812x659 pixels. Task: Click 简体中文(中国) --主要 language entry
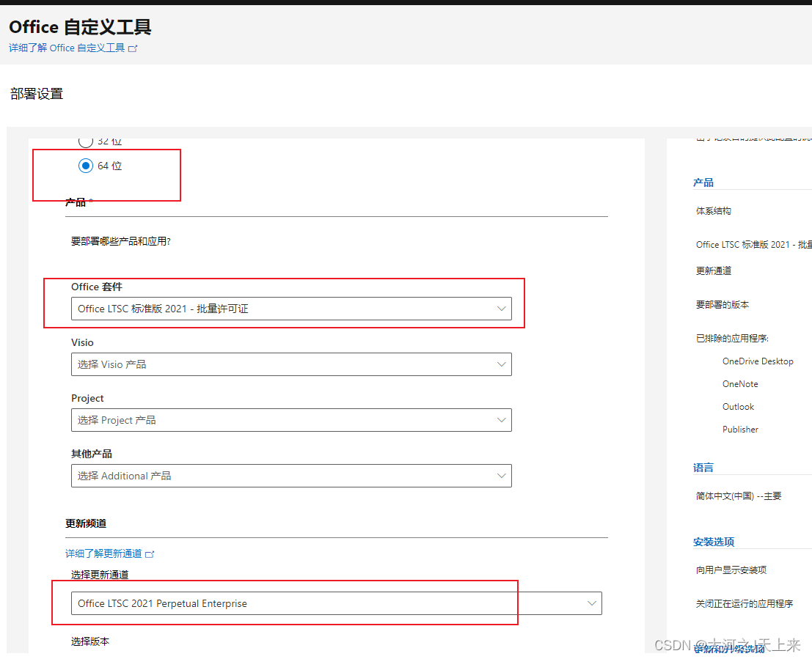click(x=739, y=496)
